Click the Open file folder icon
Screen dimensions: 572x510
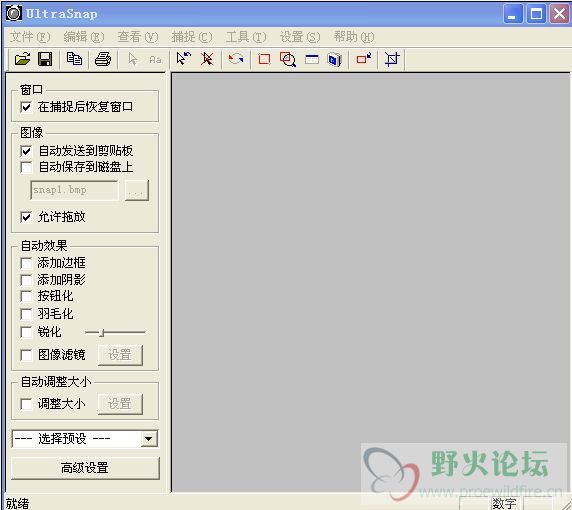coord(22,59)
